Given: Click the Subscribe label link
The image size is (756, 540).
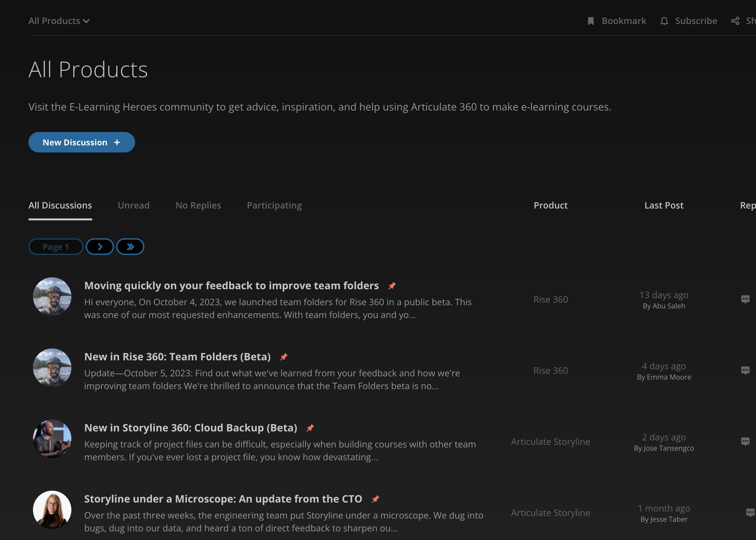Looking at the screenshot, I should (696, 21).
